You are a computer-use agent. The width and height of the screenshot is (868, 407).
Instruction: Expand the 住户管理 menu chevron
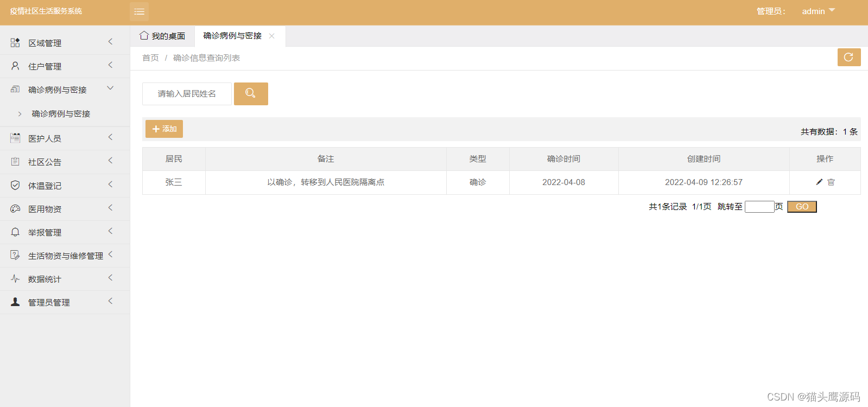click(x=111, y=65)
